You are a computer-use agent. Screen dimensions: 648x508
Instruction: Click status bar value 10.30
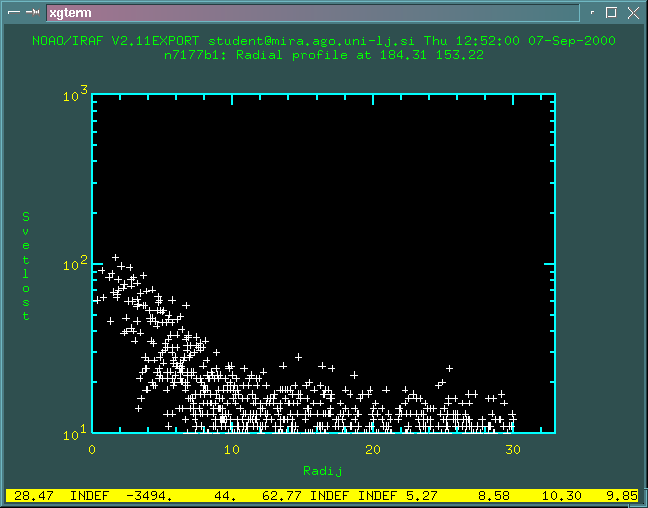click(562, 495)
